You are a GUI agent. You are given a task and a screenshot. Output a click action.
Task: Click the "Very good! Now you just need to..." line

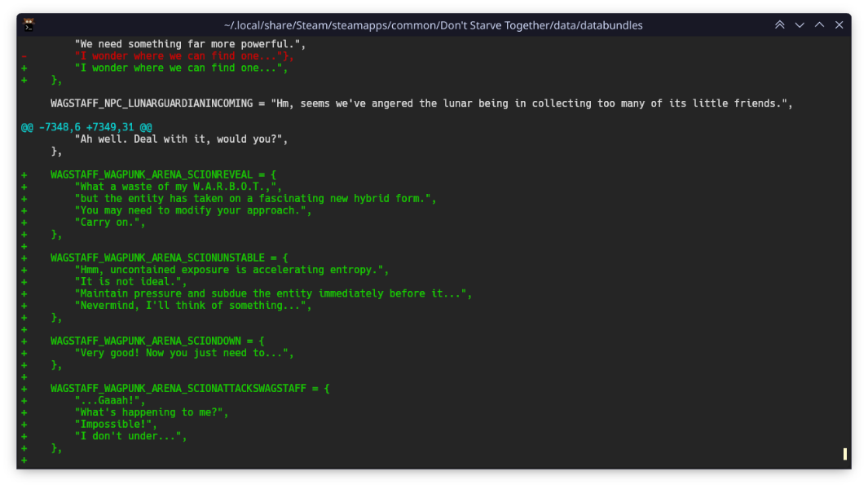[183, 353]
